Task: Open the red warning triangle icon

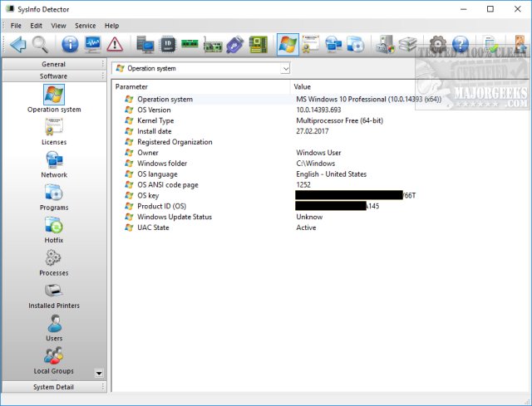Action: tap(115, 44)
